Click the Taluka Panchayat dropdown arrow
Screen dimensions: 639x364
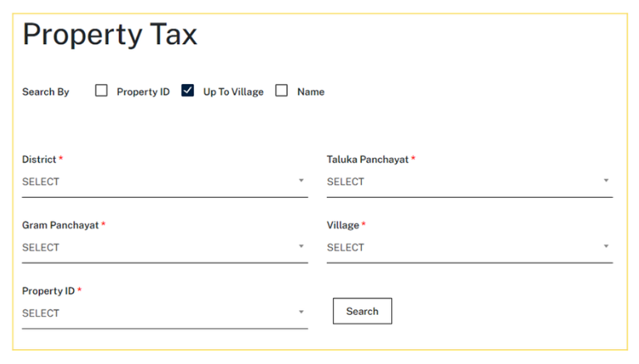coord(606,181)
